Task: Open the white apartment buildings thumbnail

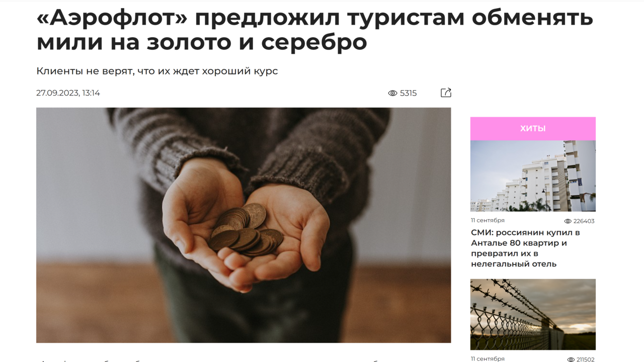Action: 533,176
